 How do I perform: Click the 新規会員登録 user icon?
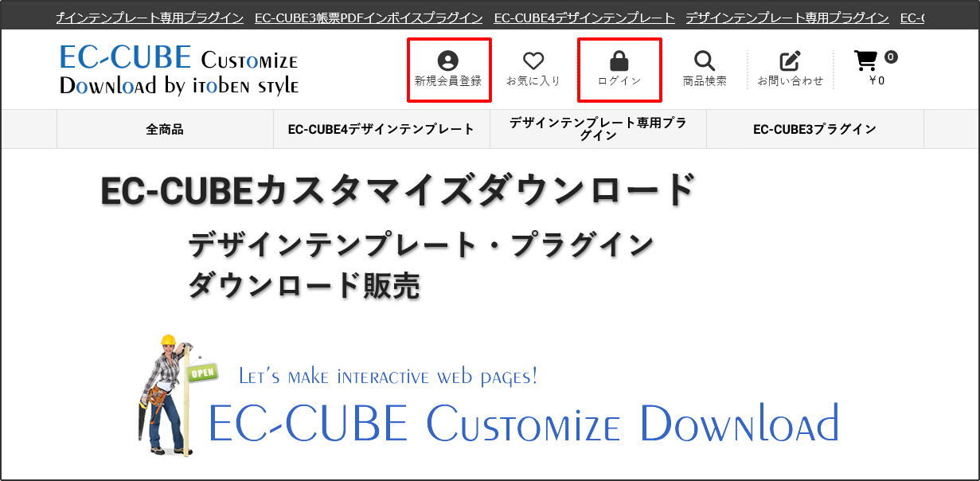[448, 61]
